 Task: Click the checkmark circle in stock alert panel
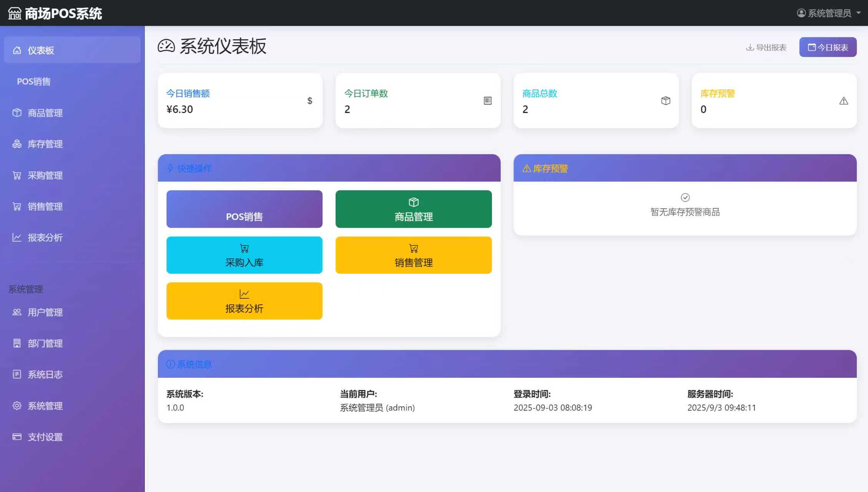(x=685, y=198)
